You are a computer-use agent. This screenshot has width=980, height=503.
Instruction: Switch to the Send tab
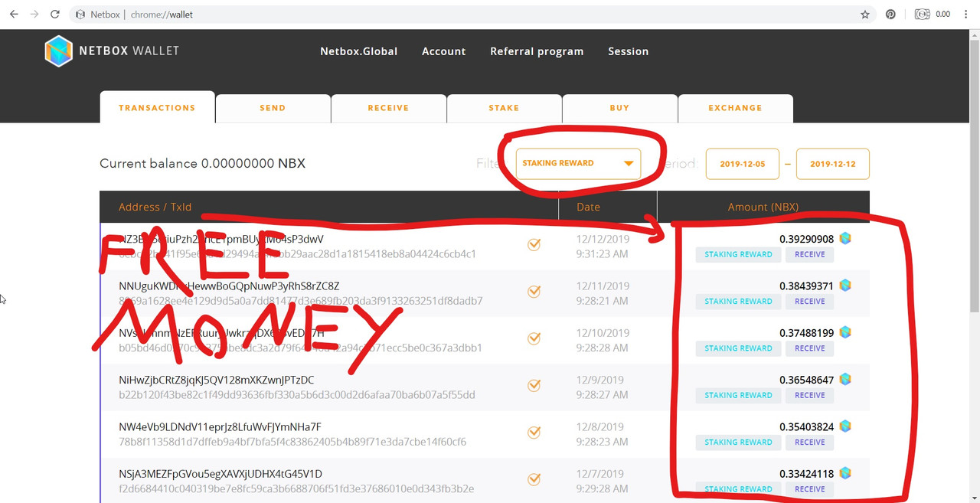click(x=273, y=108)
